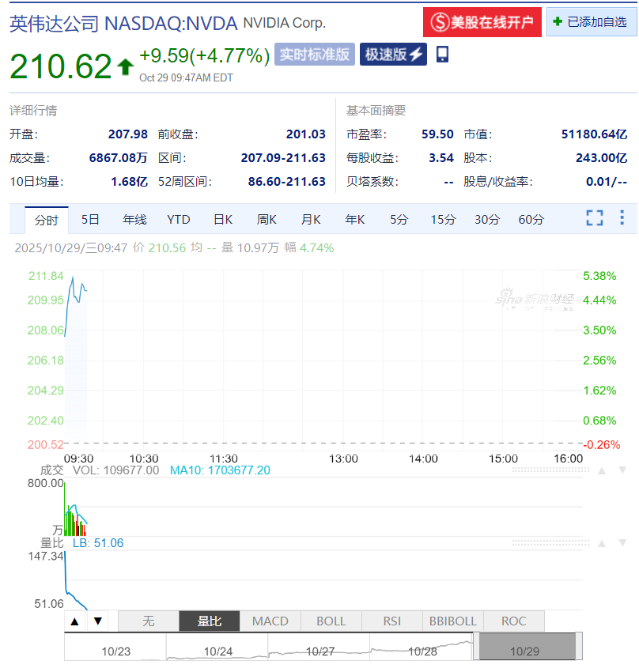Select the 月K chart tab
639x672 pixels.
[311, 220]
